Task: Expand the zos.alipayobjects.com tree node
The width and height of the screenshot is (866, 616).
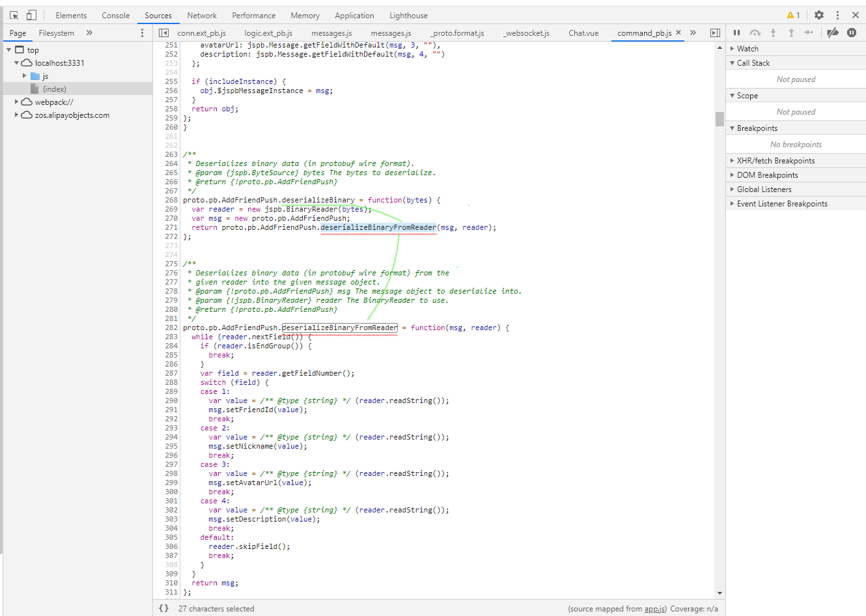Action: (16, 115)
